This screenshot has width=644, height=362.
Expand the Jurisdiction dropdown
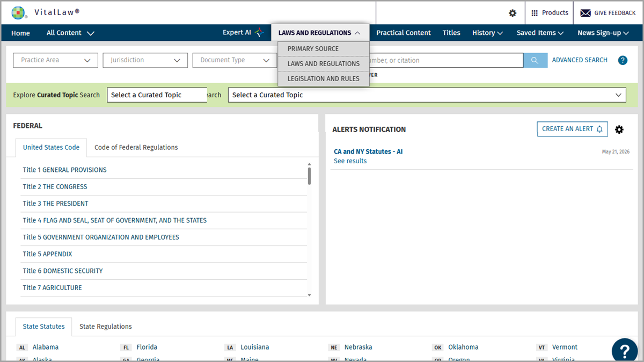tap(145, 60)
